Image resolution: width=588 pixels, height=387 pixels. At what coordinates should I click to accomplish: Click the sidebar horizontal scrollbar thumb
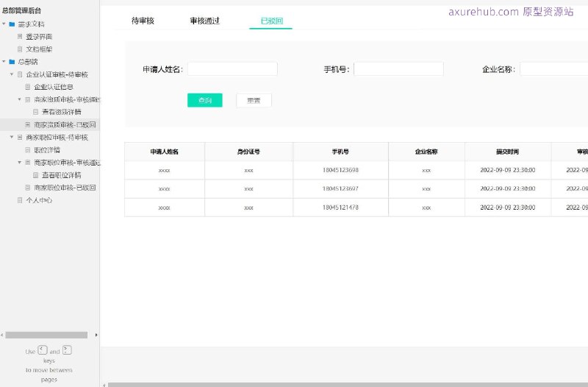click(x=46, y=335)
